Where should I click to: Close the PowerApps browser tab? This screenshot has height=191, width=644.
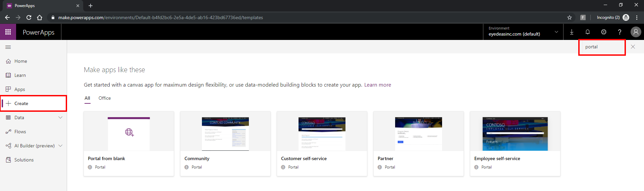[78, 6]
